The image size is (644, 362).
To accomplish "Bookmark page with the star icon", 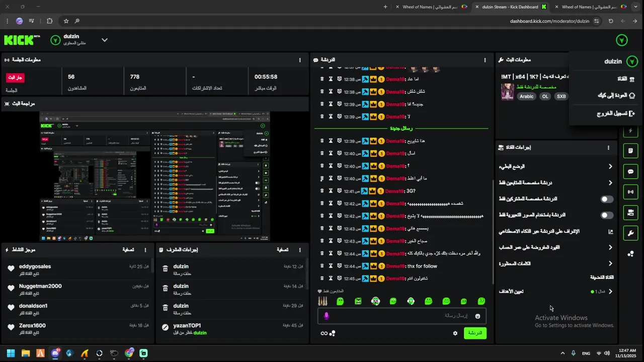I will click(x=66, y=21).
